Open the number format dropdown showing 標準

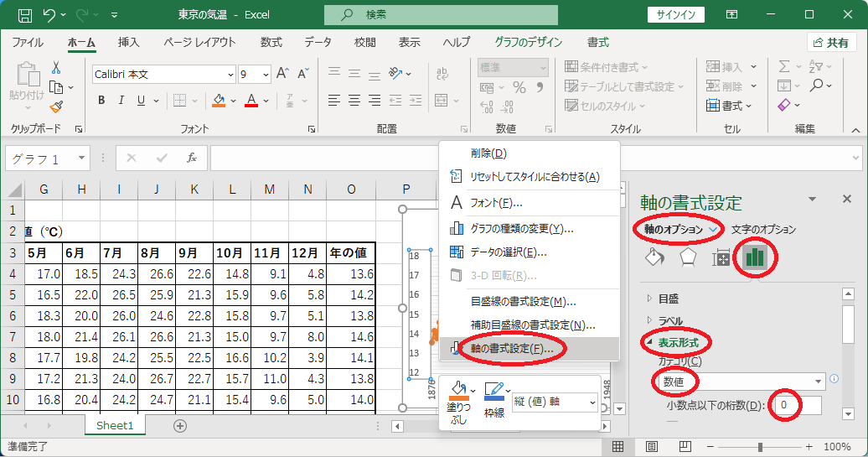(543, 68)
